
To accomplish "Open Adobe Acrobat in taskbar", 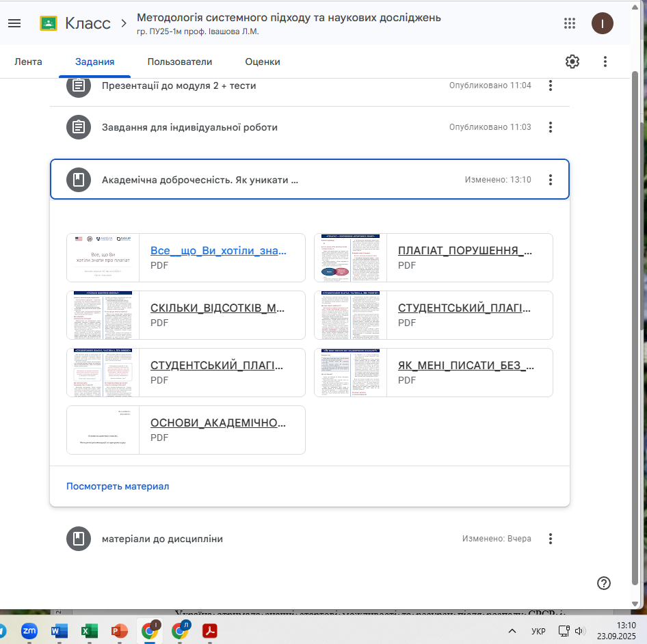I will click(x=210, y=630).
